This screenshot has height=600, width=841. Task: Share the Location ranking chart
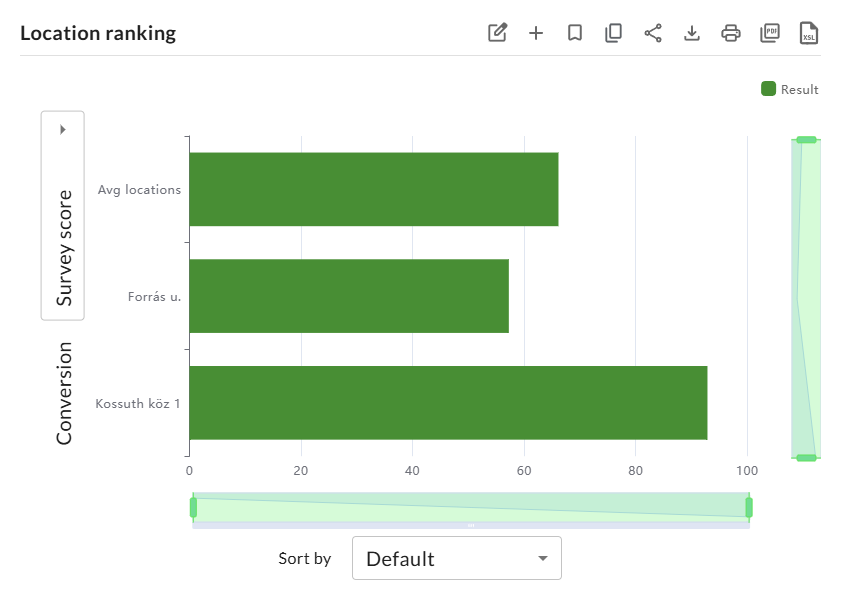(x=653, y=33)
